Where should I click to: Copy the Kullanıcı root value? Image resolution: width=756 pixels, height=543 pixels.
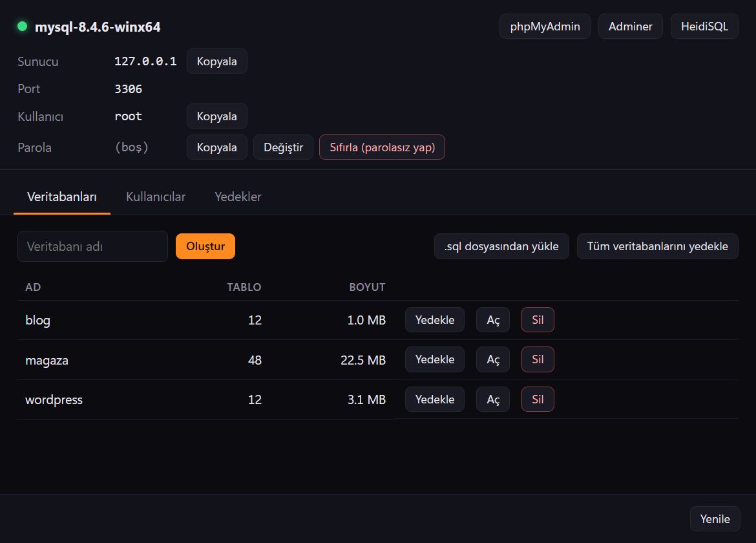[x=217, y=116]
